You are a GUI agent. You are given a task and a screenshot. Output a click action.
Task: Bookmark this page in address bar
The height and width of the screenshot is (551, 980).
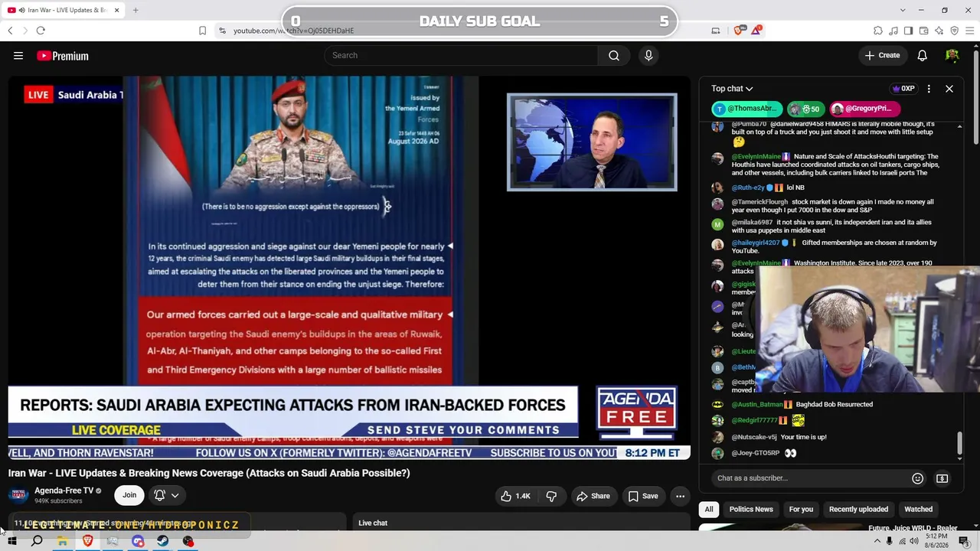coord(202,31)
